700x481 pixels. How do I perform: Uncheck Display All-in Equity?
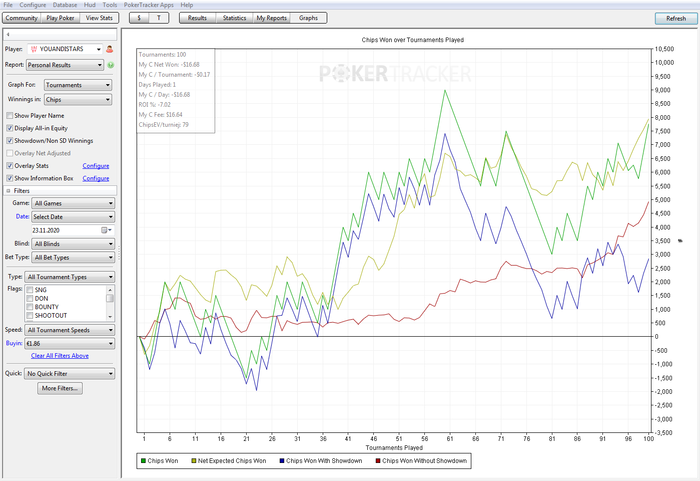(x=10, y=128)
